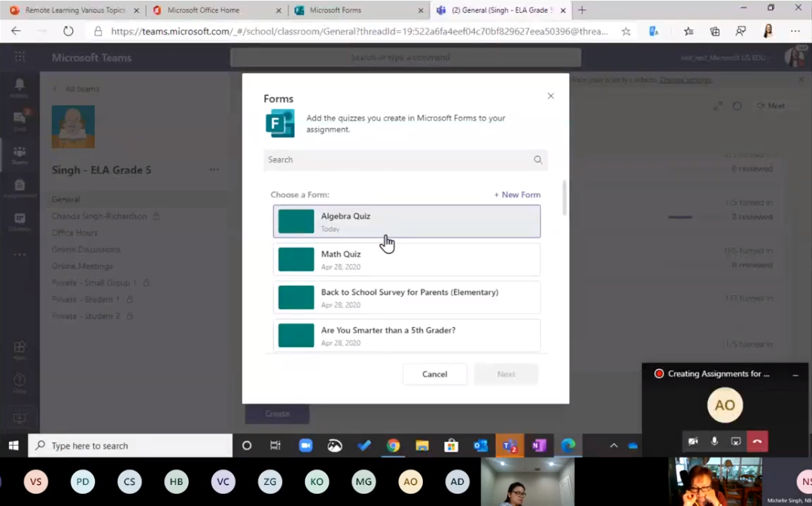Open Chrome from the taskbar
The image size is (812, 506).
click(x=393, y=445)
